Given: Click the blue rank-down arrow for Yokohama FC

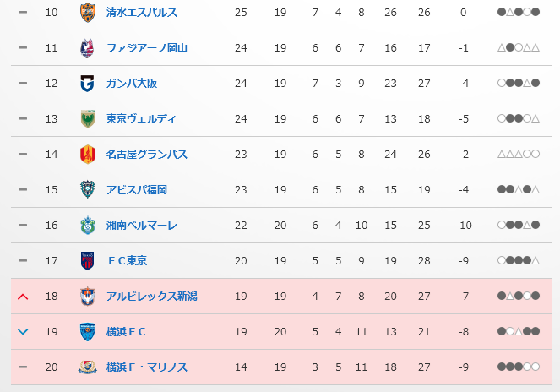Looking at the screenshot, I should (x=23, y=332).
